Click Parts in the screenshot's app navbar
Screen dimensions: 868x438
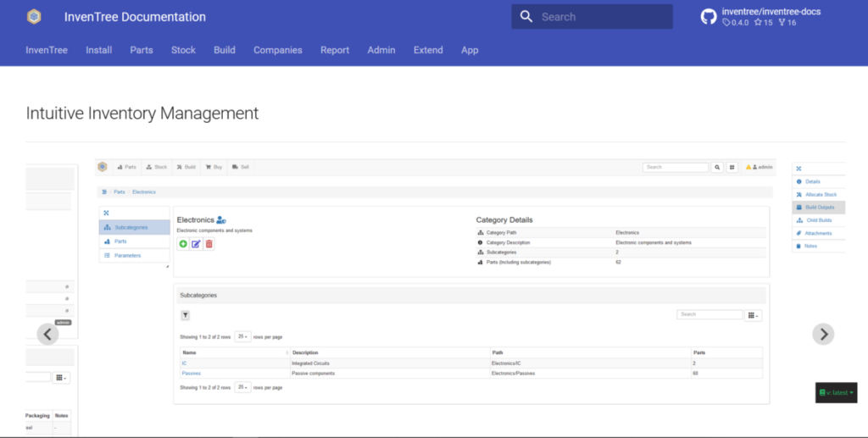pos(127,167)
